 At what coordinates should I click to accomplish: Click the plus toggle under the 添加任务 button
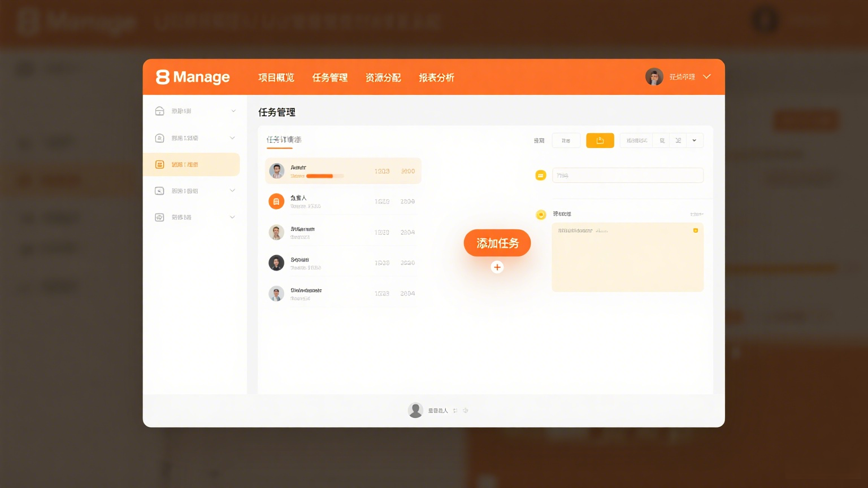[497, 267]
